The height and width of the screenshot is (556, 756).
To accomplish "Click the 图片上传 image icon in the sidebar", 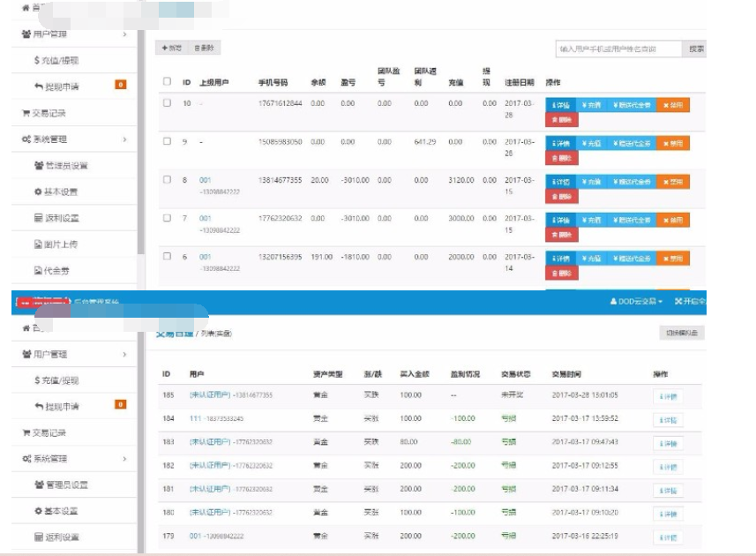I will pyautogui.click(x=38, y=244).
